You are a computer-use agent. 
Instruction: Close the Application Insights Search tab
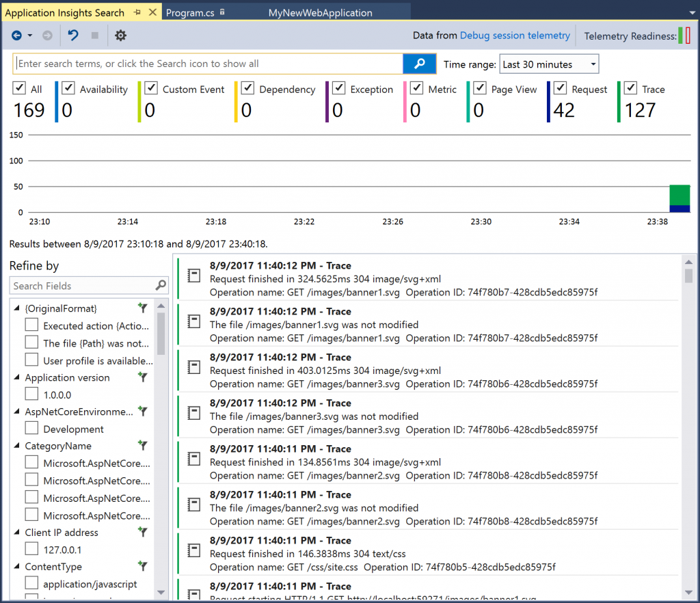[x=152, y=12]
